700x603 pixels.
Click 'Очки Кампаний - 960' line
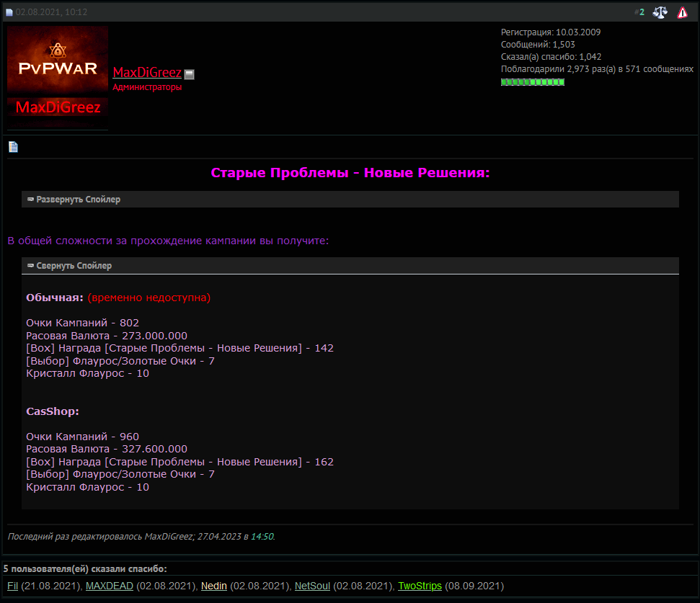coord(83,437)
